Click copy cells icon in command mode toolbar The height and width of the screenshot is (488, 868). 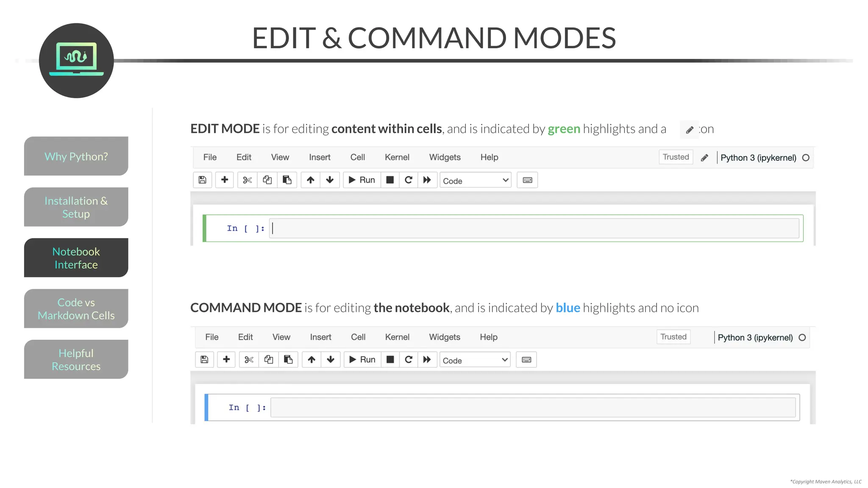coord(269,360)
